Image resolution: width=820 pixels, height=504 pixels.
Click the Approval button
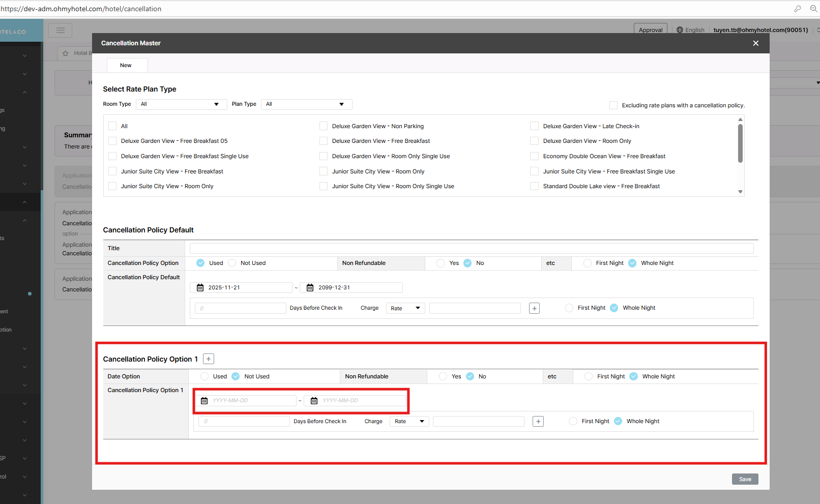[651, 30]
